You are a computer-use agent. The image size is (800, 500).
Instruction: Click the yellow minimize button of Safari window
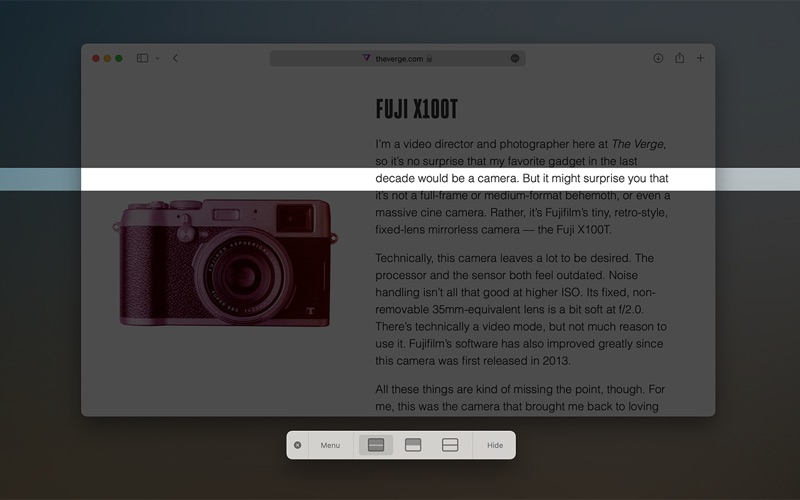point(107,58)
